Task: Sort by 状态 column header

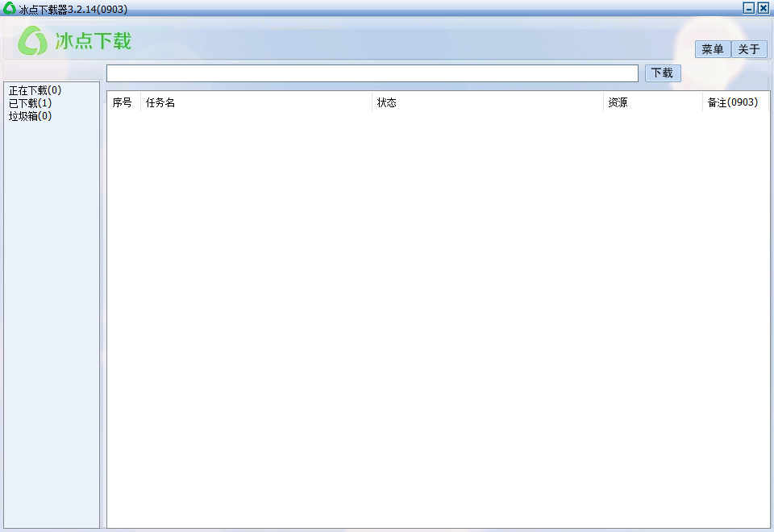Action: (488, 102)
